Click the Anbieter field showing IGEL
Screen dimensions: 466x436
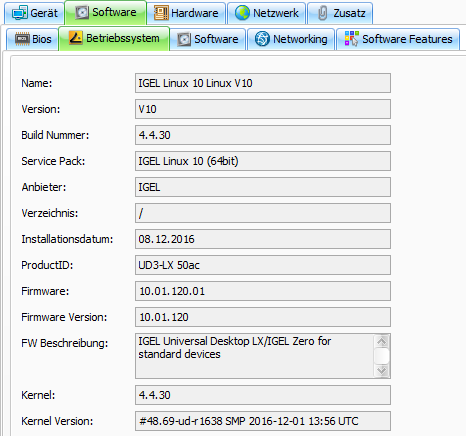point(263,187)
